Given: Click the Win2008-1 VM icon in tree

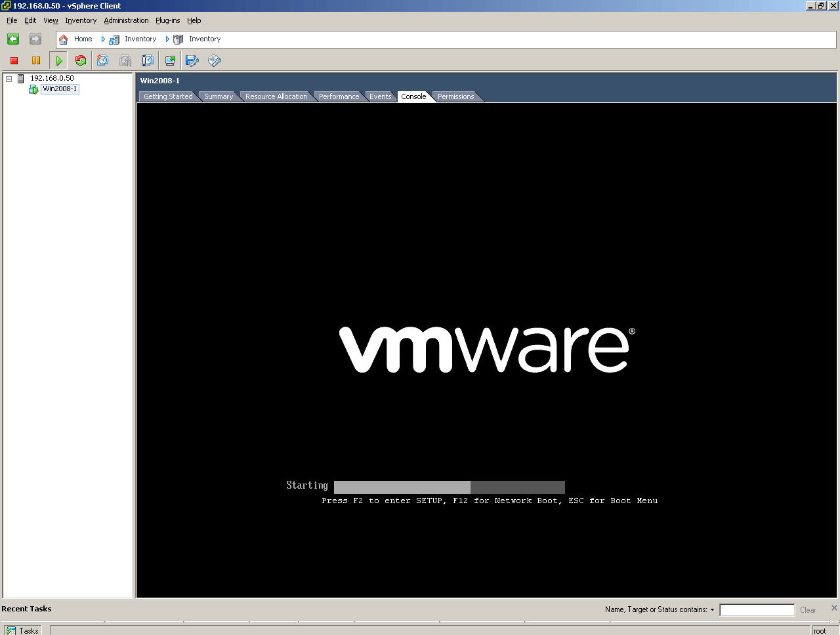Looking at the screenshot, I should point(33,89).
